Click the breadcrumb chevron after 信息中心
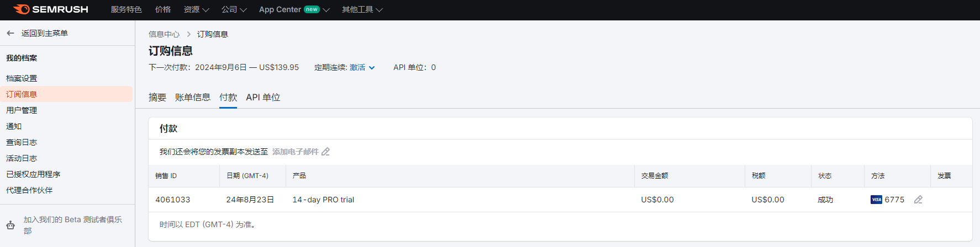The image size is (980, 247). 188,34
